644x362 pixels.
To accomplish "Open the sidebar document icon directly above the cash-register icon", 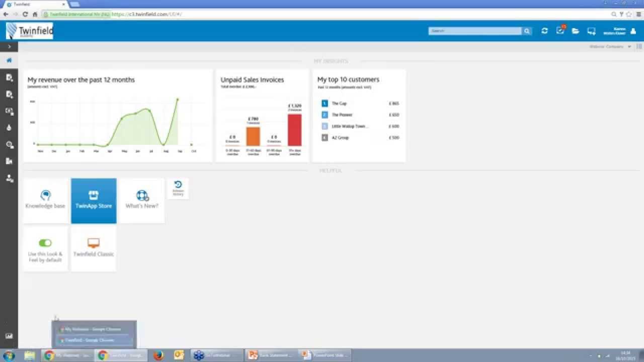I will (9, 94).
